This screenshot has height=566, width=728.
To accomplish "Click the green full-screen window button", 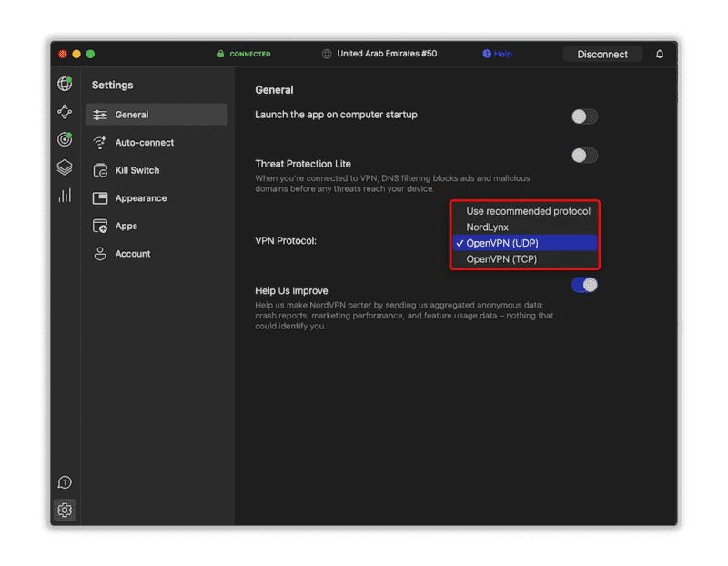I will (90, 54).
